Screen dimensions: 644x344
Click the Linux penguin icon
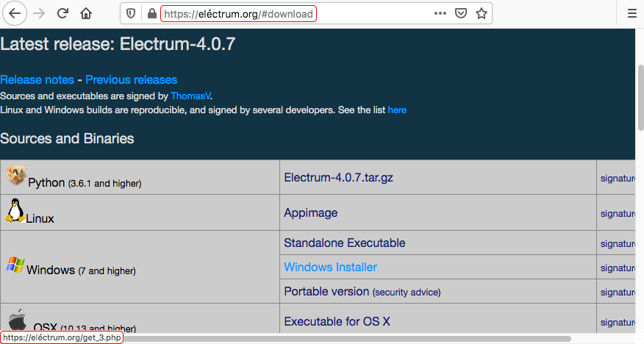pyautogui.click(x=15, y=210)
